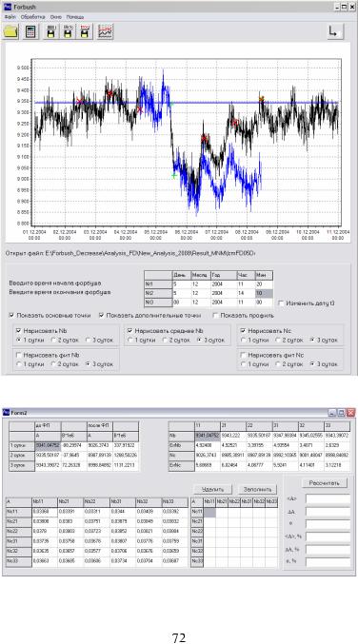Select 3 суток under Нарисовать Nb

coord(88,340)
